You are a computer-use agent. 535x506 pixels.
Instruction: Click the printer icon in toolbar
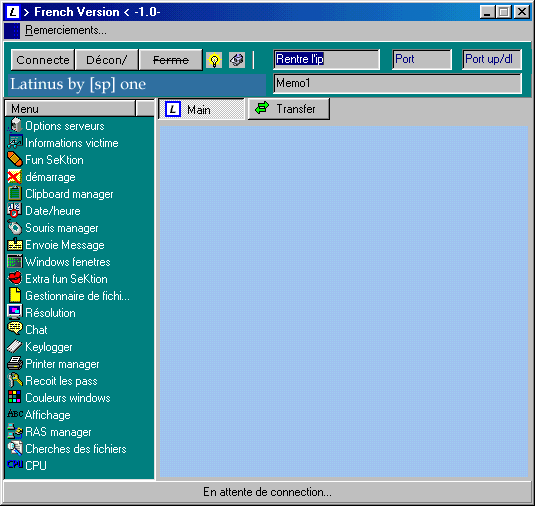point(237,60)
